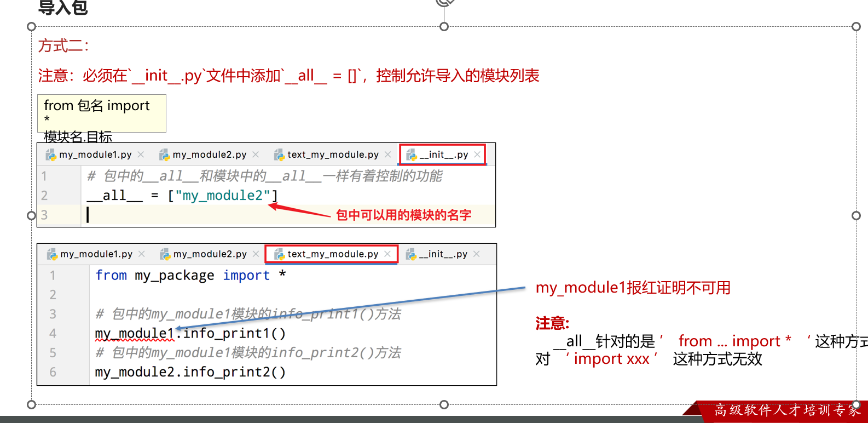Select __init__.py tab label in lower code screenshot
This screenshot has height=423, width=868.
(x=443, y=254)
